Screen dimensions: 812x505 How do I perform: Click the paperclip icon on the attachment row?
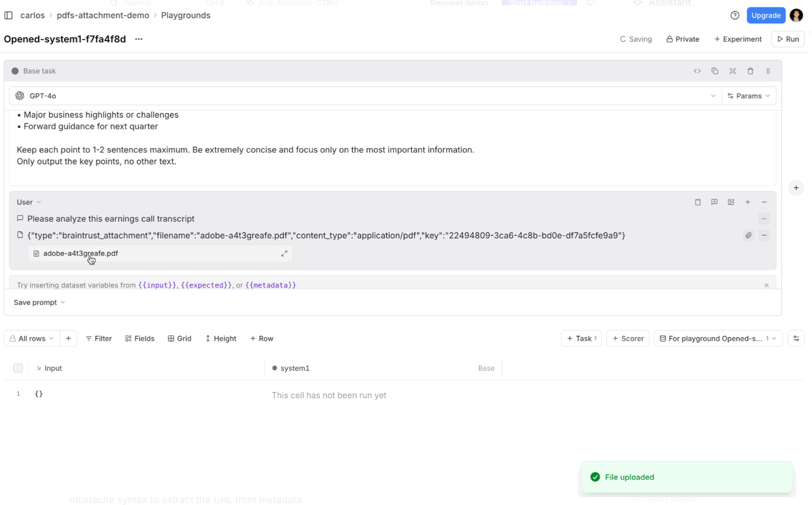click(749, 236)
